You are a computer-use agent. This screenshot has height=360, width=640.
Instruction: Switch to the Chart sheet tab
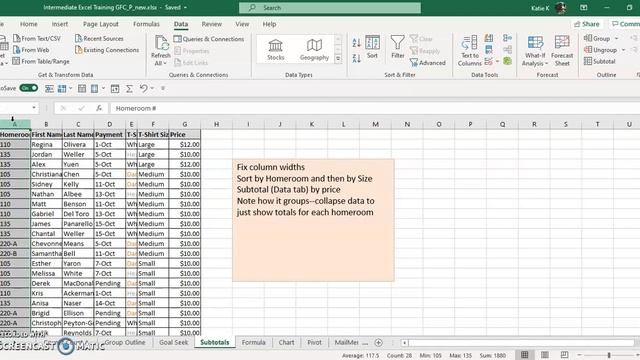[x=287, y=342]
